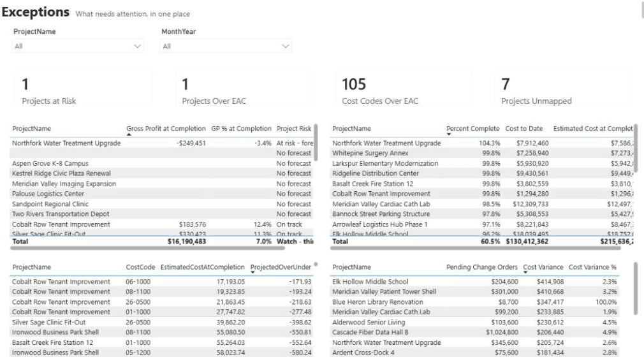Sort by Project Risk column header
This screenshot has width=644, height=357.
[x=294, y=129]
